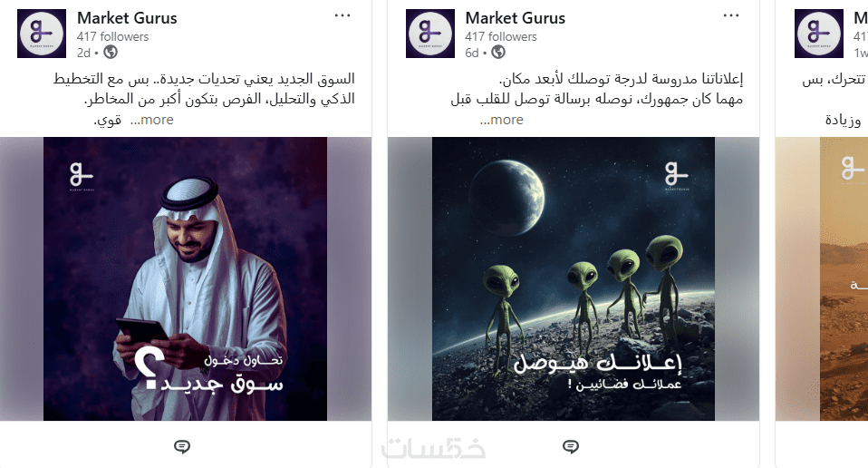Expand '...more' text on the 6d post
Screen dimensions: 868x468
click(x=502, y=120)
